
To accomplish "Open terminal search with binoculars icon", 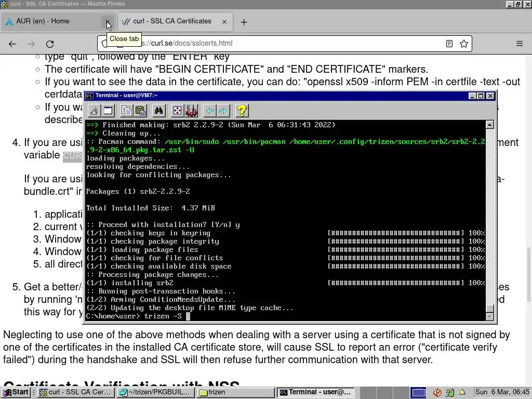I will click(158, 111).
